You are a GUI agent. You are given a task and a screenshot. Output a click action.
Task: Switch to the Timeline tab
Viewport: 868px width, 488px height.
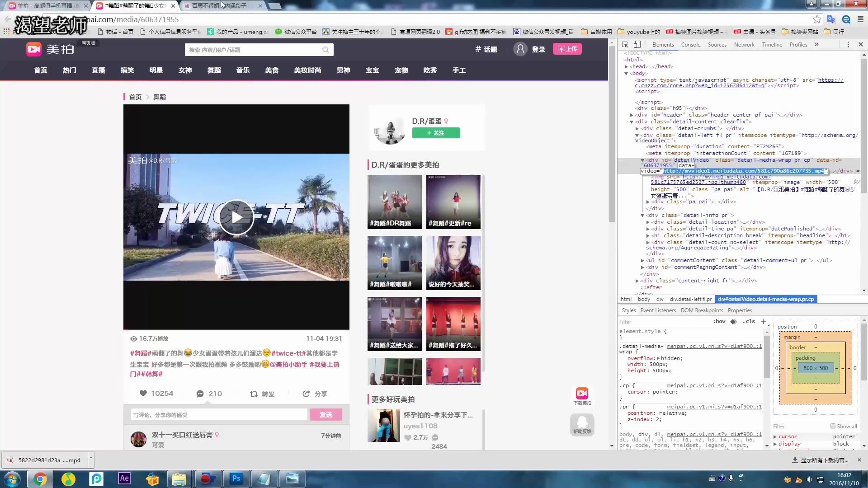click(x=772, y=45)
